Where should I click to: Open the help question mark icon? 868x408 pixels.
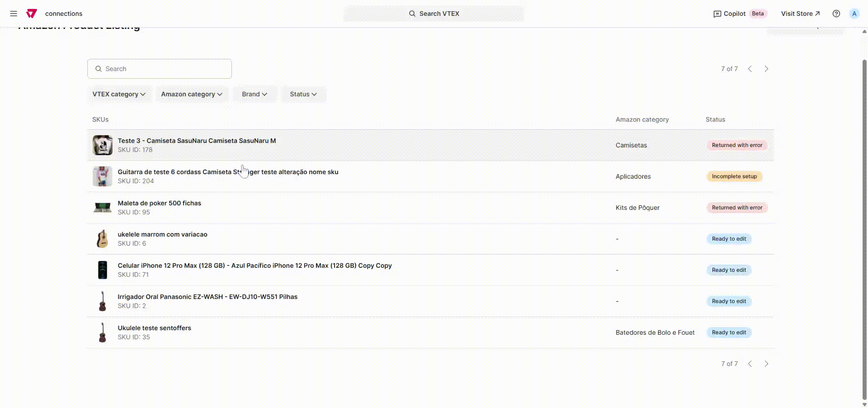tap(836, 14)
